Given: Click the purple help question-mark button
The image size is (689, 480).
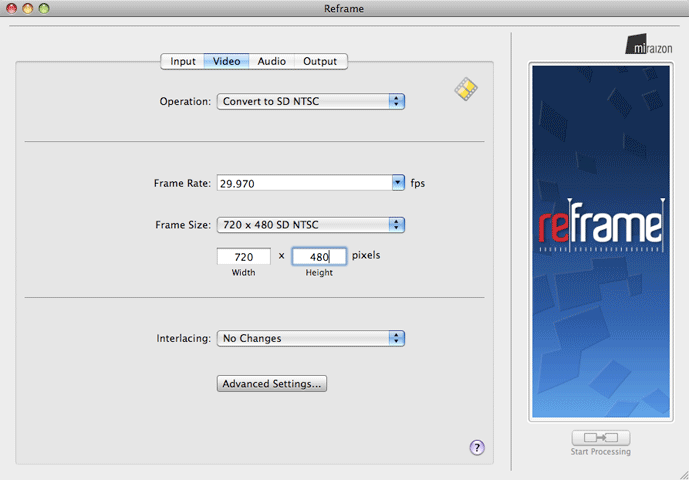Looking at the screenshot, I should [x=477, y=448].
